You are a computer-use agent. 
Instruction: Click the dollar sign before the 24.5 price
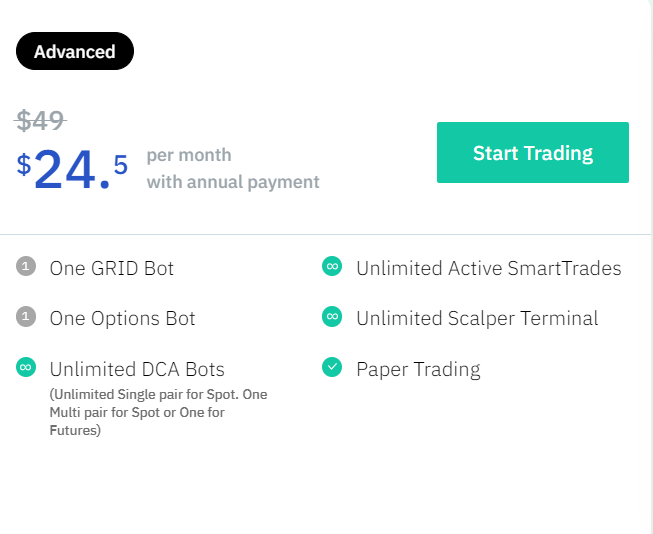24,164
